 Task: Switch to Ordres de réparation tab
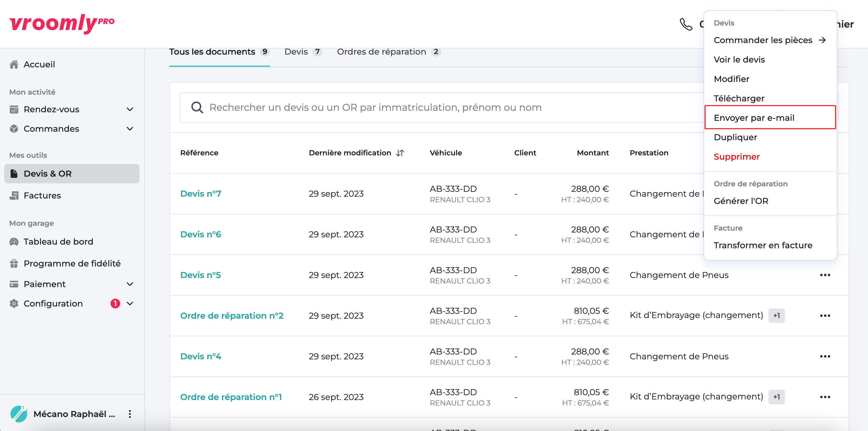tap(389, 52)
